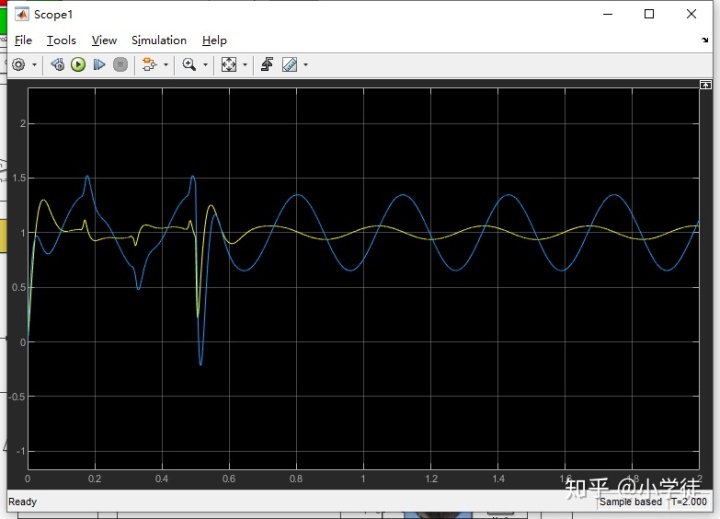Click the blue signal's negative dip minimum
Image resolution: width=720 pixels, height=519 pixels.
201,364
